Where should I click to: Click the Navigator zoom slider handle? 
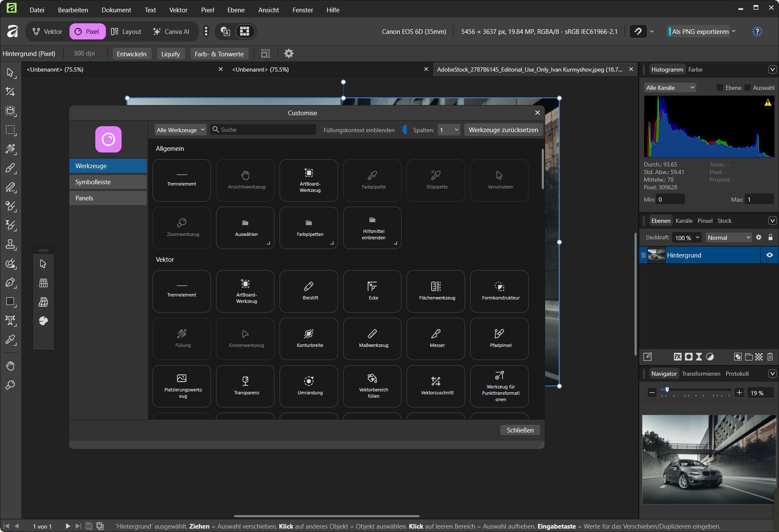[667, 390]
